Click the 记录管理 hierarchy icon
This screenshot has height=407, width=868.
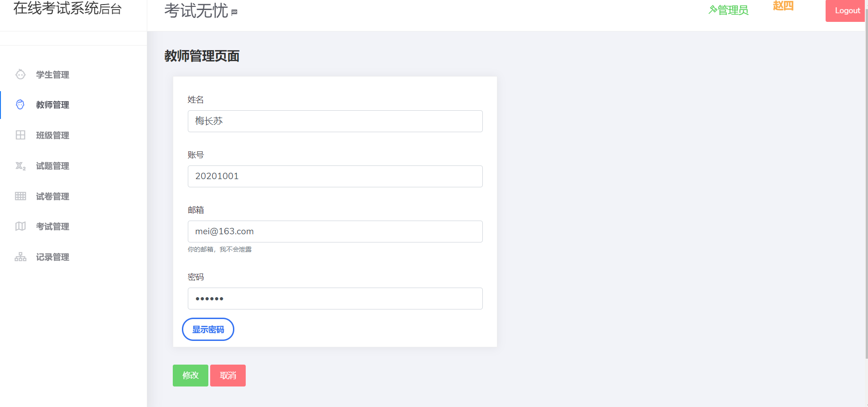click(21, 257)
